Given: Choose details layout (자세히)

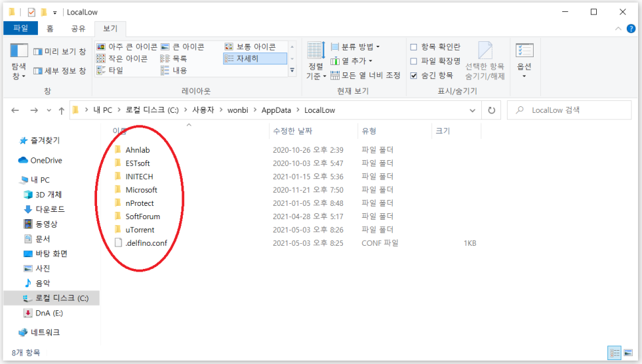Looking at the screenshot, I should point(255,58).
